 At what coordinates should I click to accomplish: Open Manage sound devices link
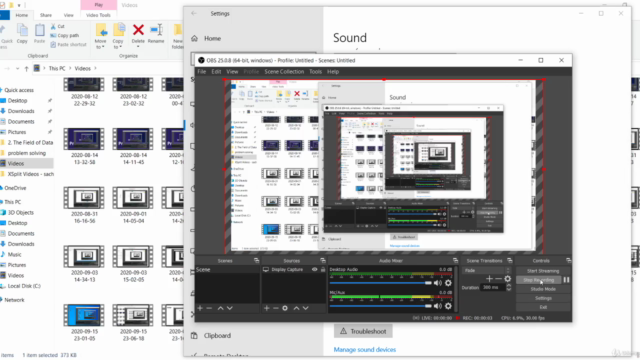pos(365,350)
